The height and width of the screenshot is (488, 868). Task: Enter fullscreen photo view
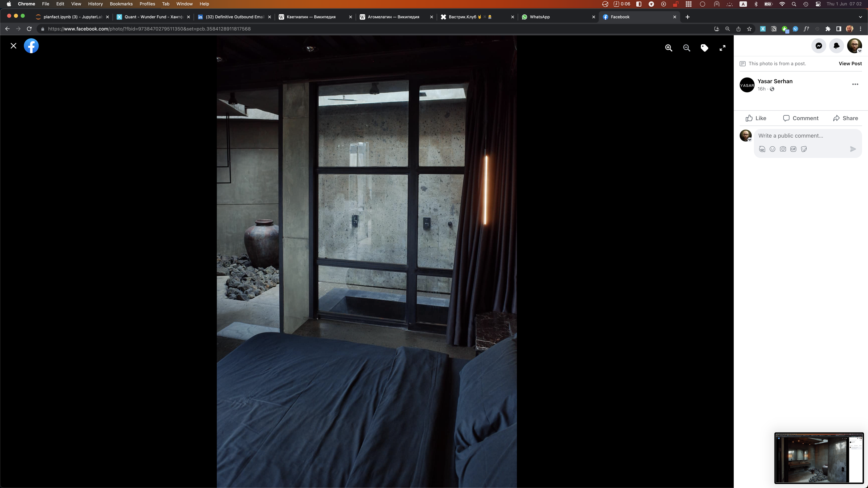point(722,48)
